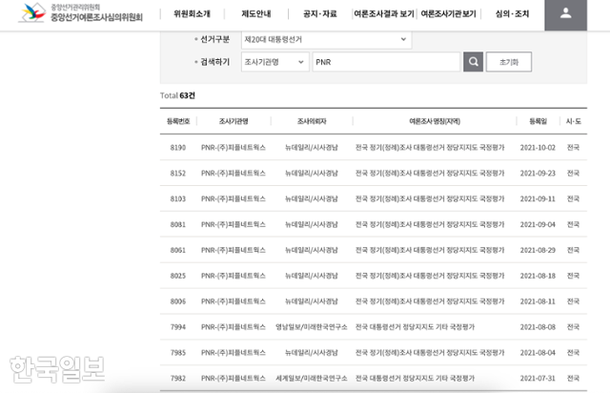
Task: Click client 뉴데일리/시사경남 in row 8190
Action: pyautogui.click(x=311, y=147)
